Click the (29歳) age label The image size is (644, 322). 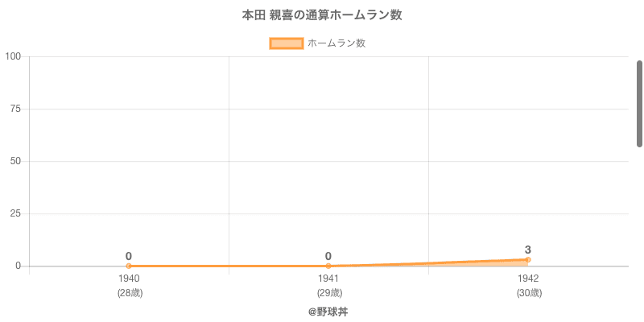328,293
